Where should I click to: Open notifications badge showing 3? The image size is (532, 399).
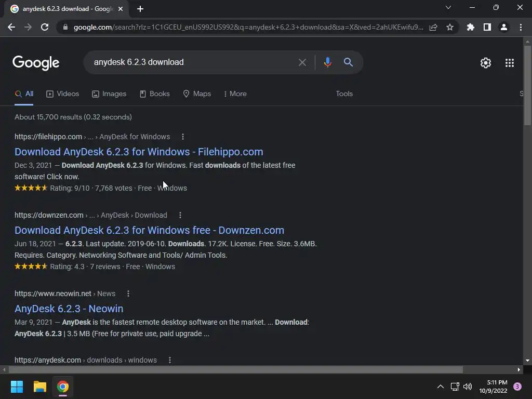coord(517,387)
